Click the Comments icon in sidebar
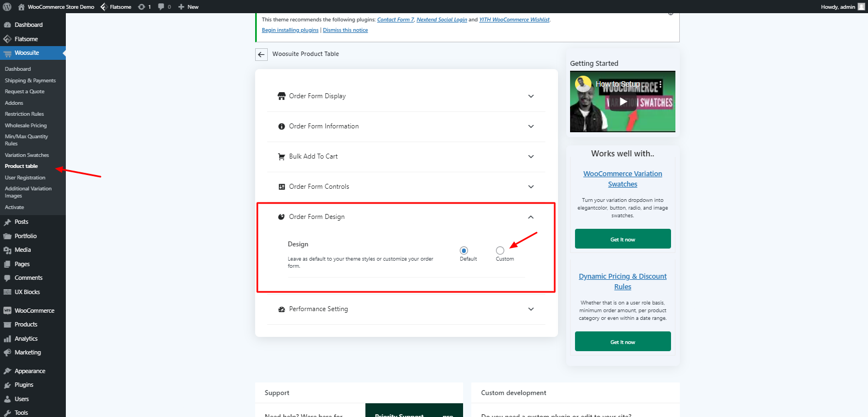The width and height of the screenshot is (868, 417). (x=7, y=278)
